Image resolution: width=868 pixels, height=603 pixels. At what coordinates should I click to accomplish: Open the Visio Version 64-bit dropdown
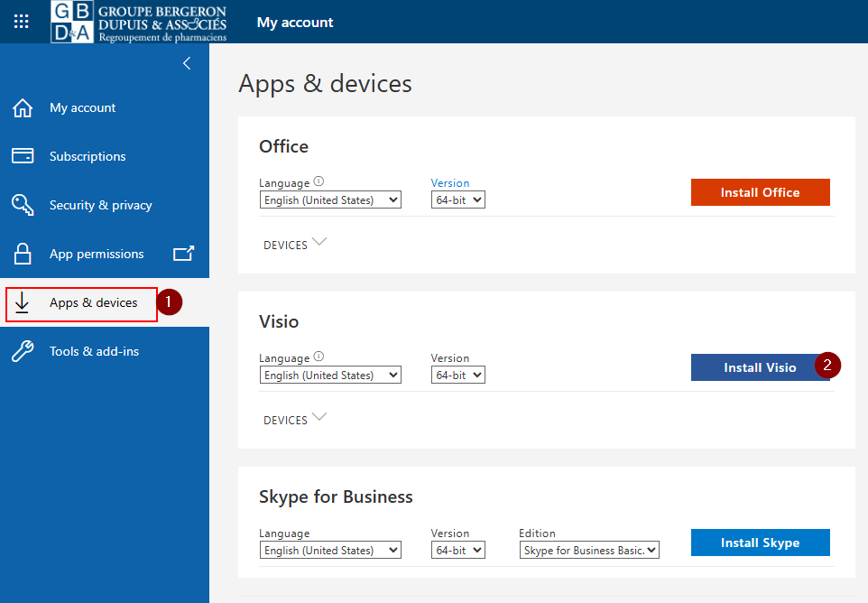tap(458, 375)
